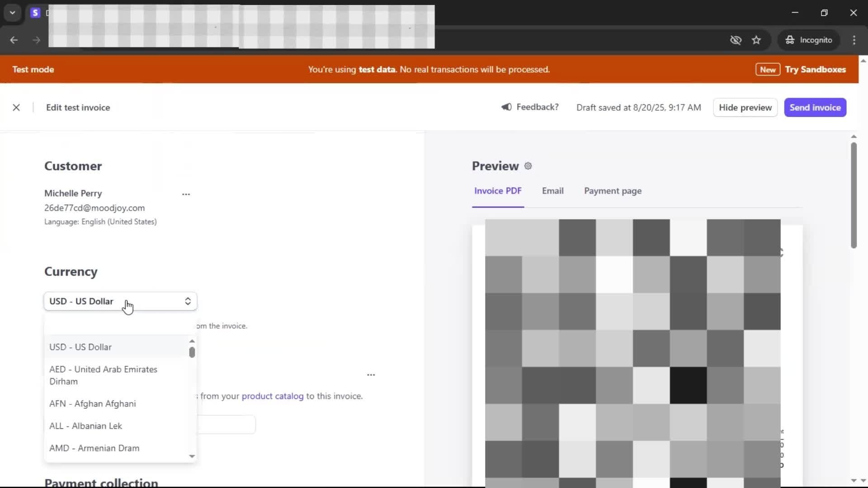
Task: Pick ALL - Albanian Lek option
Action: 86,426
